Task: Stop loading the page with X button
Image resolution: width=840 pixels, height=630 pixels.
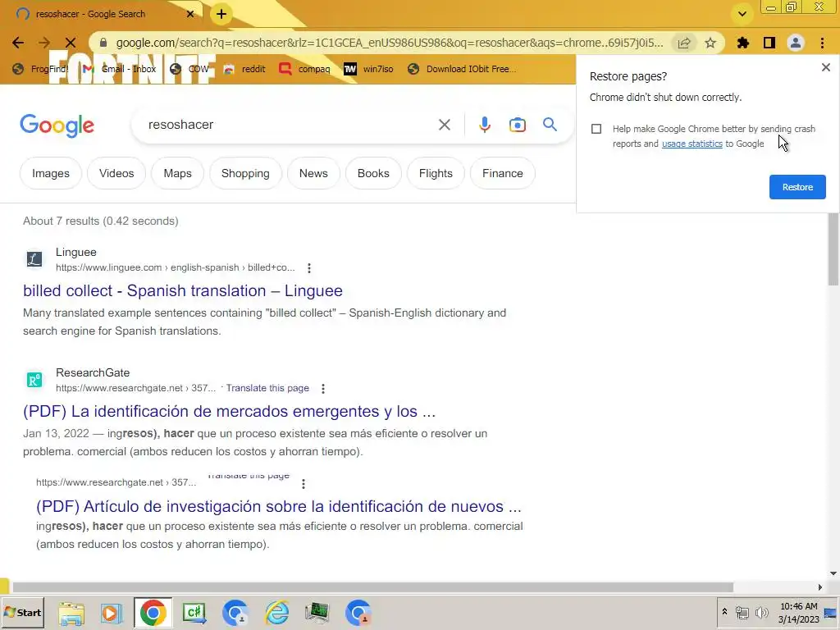Action: pyautogui.click(x=71, y=43)
